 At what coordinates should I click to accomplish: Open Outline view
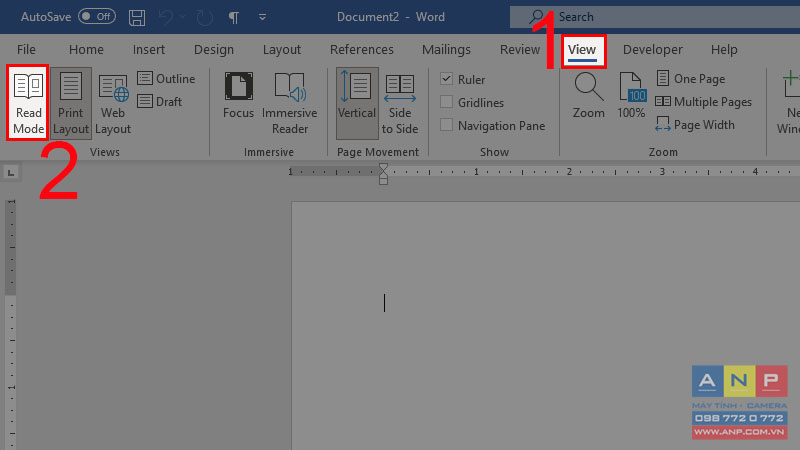click(166, 79)
